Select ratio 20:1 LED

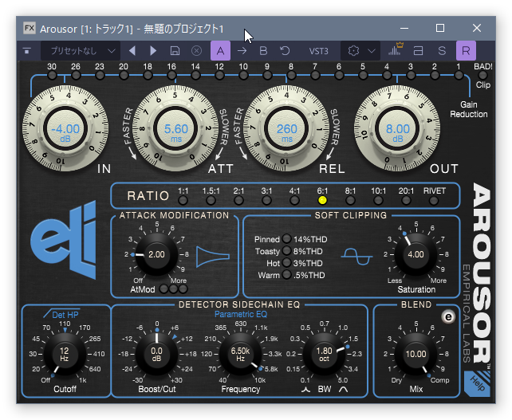(406, 200)
